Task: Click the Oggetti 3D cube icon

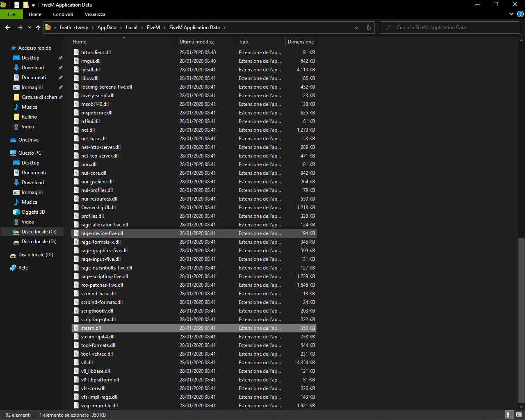Action: [x=16, y=212]
